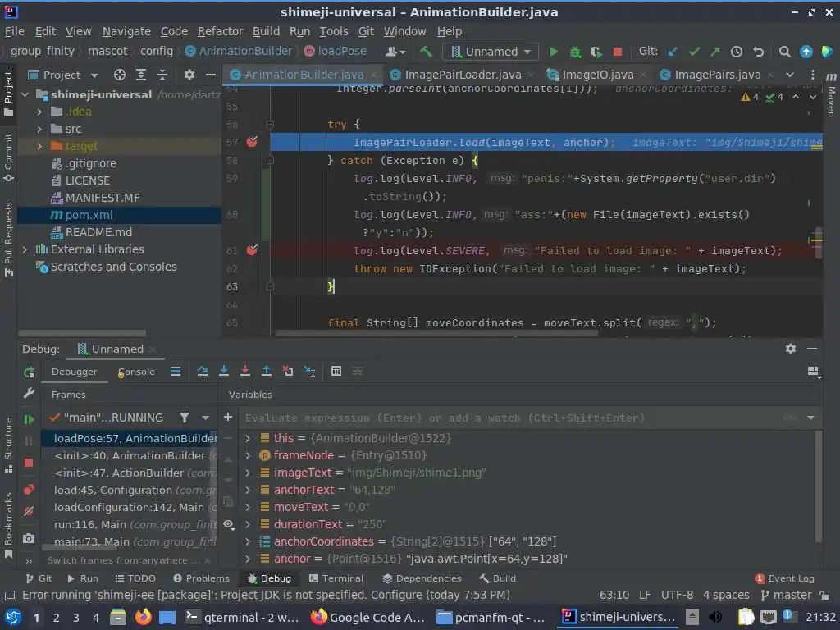Select opened file target icon in Project panel
The height and width of the screenshot is (630, 840).
(120, 75)
